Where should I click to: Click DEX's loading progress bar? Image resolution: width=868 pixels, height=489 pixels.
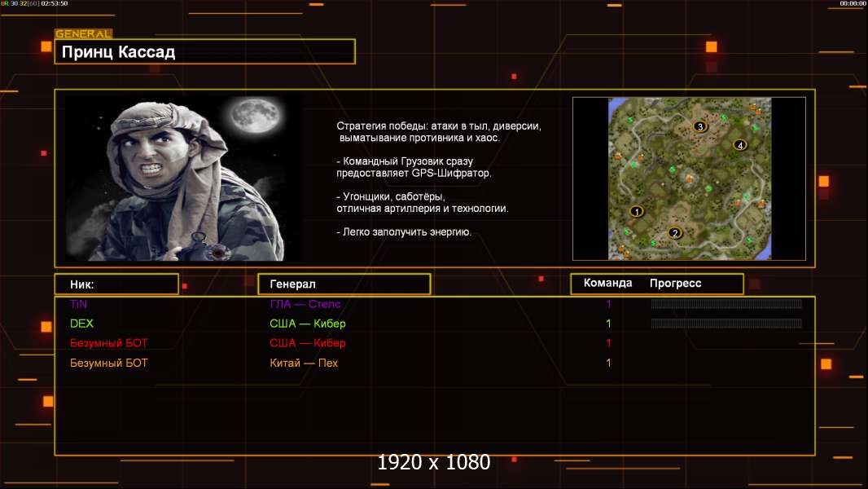(726, 324)
